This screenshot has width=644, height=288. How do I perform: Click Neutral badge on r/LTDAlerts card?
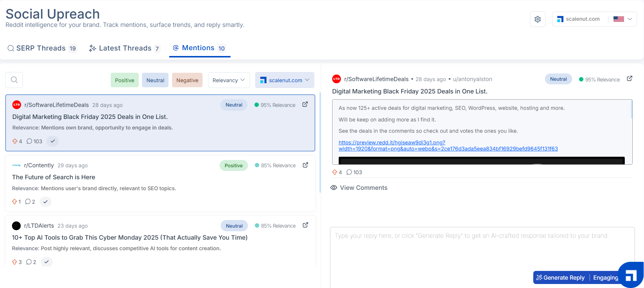[x=234, y=226]
